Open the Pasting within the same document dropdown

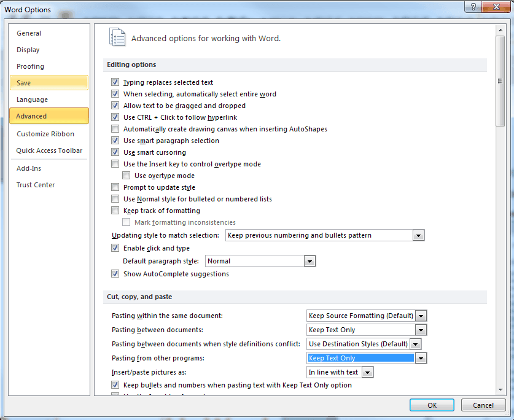pos(421,316)
